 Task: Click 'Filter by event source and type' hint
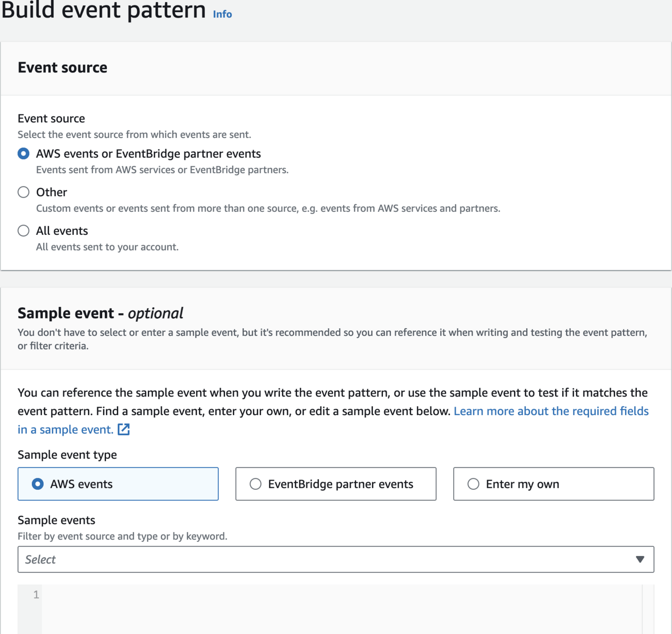tap(122, 536)
